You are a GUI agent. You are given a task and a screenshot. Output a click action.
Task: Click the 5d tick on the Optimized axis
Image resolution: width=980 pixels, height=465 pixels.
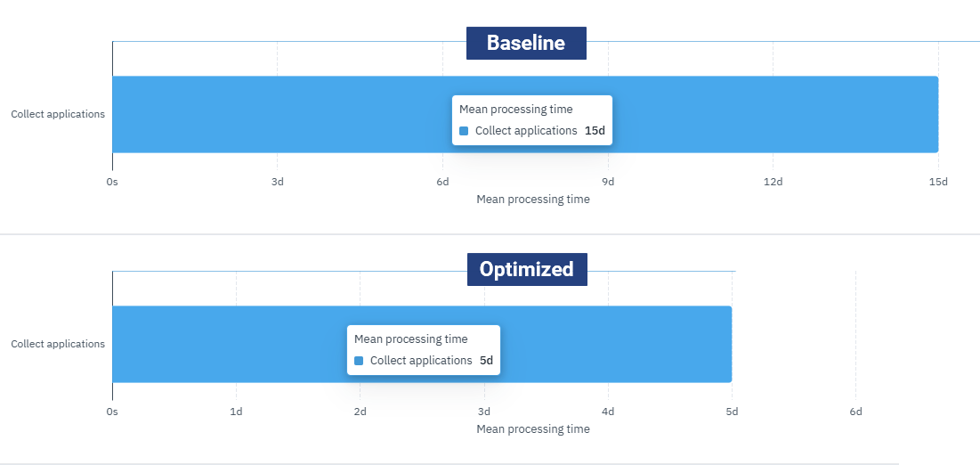click(x=732, y=412)
